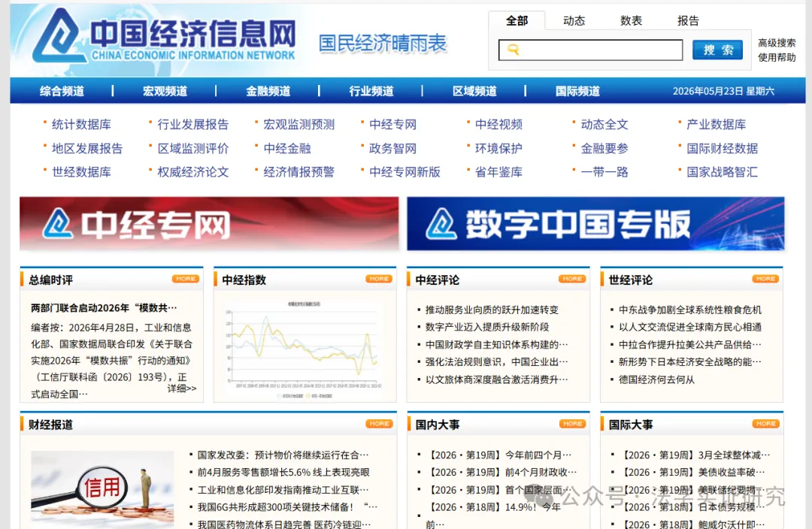The width and height of the screenshot is (812, 529).
Task: Open the 宏观频道 channel
Action: tap(165, 91)
